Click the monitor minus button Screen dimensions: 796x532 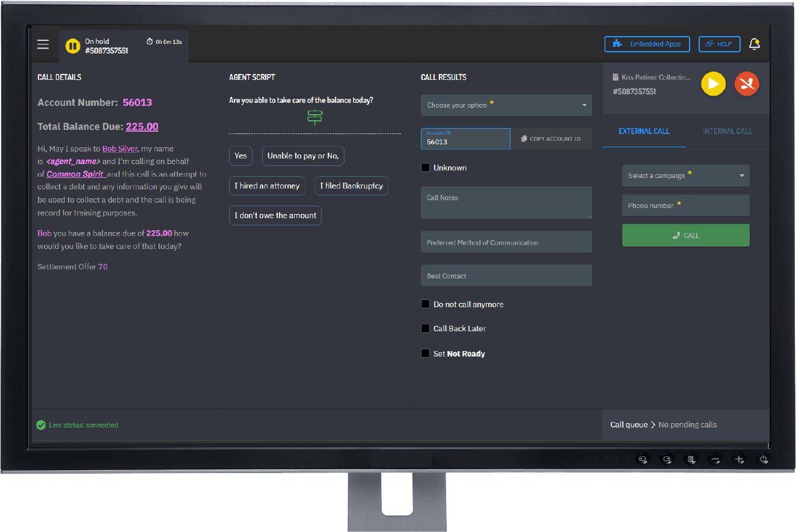715,459
